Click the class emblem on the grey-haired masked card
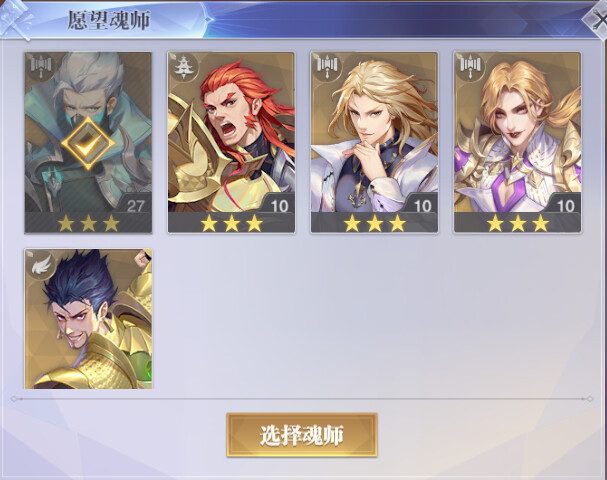Viewport: 607px width, 480px height. point(41,65)
